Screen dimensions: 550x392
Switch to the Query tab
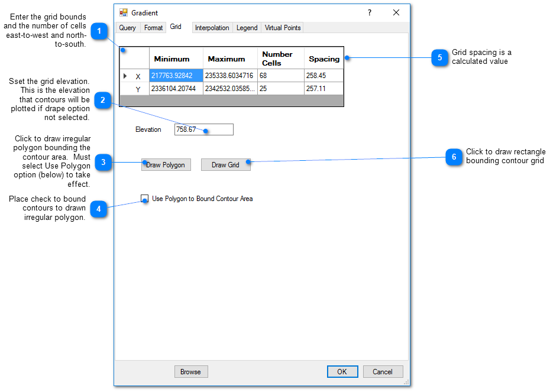127,28
